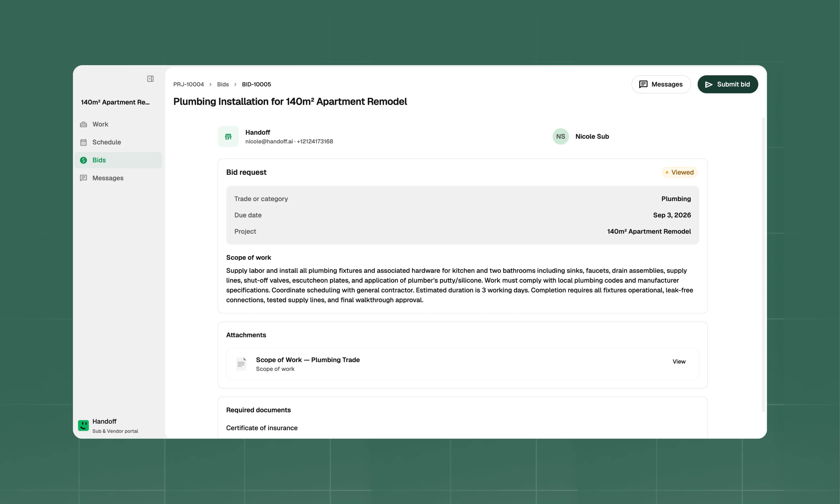Go to Bids breadcrumb link
The height and width of the screenshot is (504, 840).
(x=223, y=84)
